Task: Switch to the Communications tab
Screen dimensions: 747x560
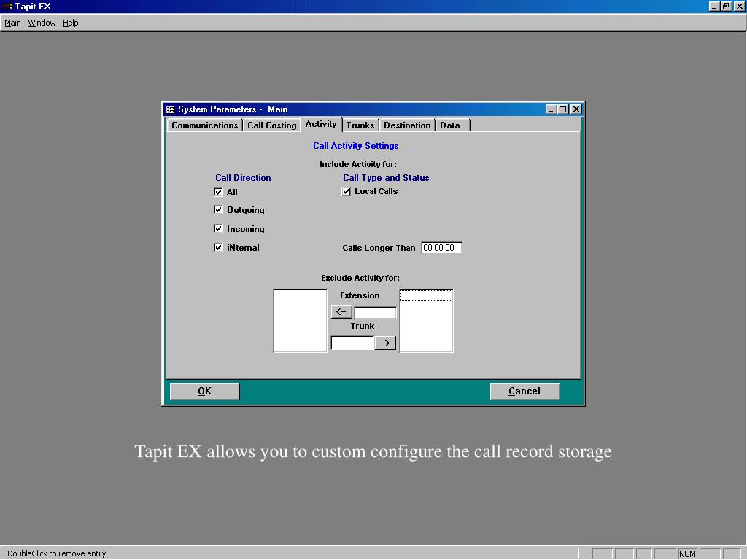Action: [205, 125]
